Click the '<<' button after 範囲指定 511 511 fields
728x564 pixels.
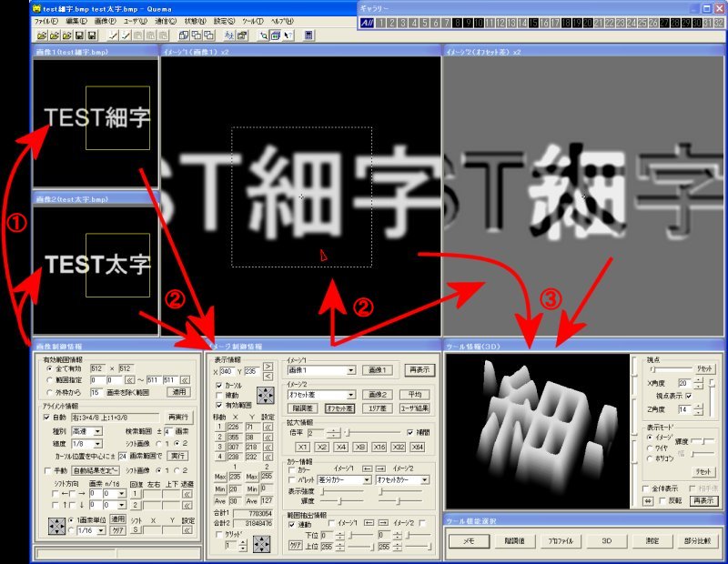click(185, 380)
